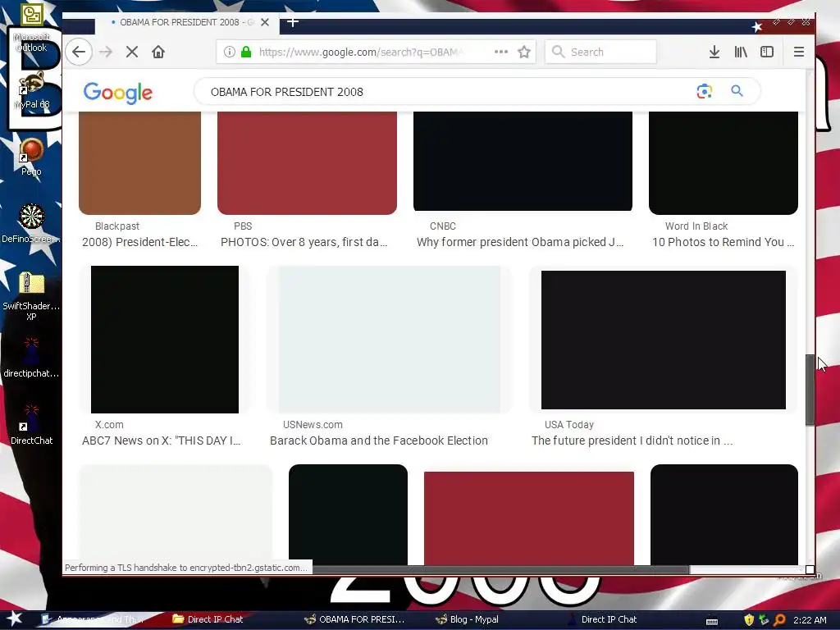Open 'PHOTOS: Over 8 years' PBS link
840x630 pixels.
[304, 242]
